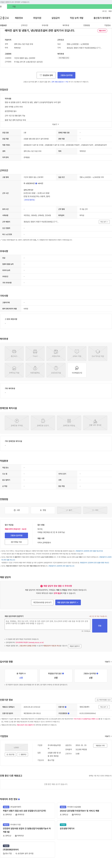
Task: Click the 근무시간 협의가능 tag
Action: click(x=29, y=200)
